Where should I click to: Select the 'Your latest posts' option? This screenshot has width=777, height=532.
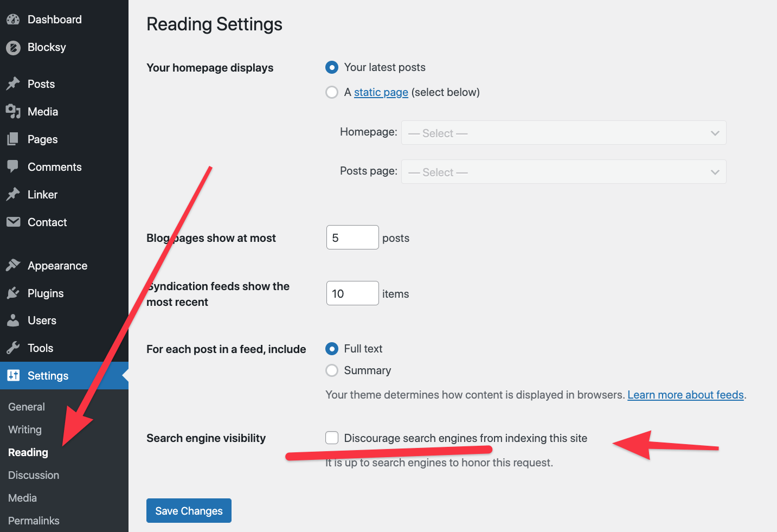click(x=331, y=67)
